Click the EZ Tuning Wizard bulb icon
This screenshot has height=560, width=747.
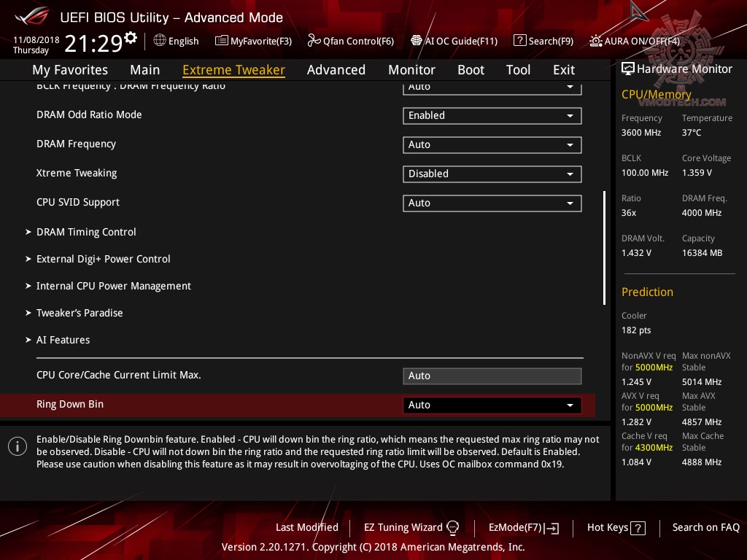(x=452, y=528)
